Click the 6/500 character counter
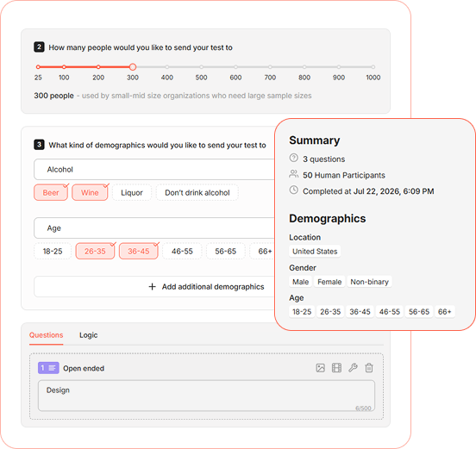476x449 pixels. pyautogui.click(x=363, y=408)
